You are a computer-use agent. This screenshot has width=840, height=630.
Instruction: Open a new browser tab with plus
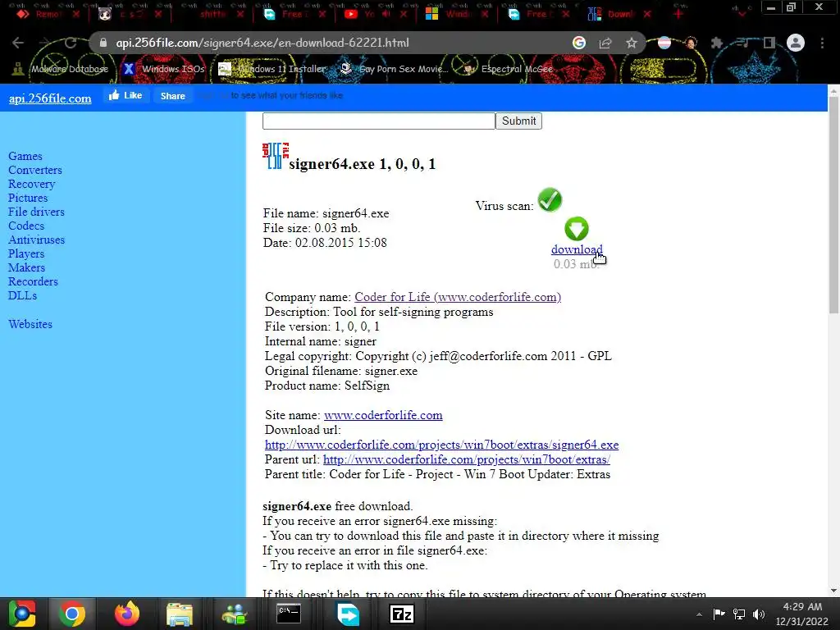678,14
